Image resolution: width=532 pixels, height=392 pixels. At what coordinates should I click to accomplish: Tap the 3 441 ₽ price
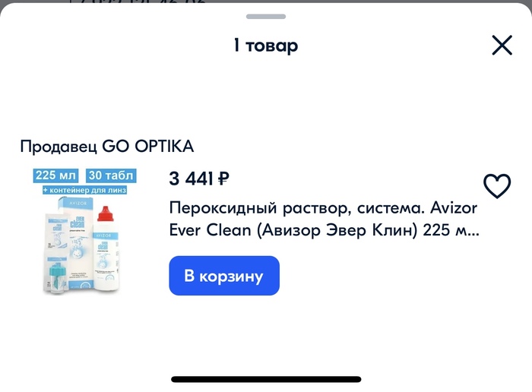click(x=199, y=179)
